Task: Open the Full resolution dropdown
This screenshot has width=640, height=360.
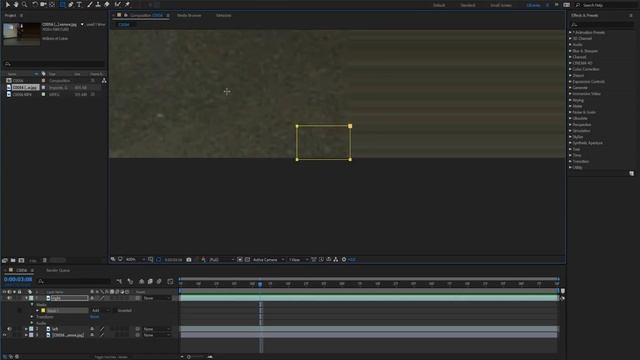Action: tap(222, 260)
